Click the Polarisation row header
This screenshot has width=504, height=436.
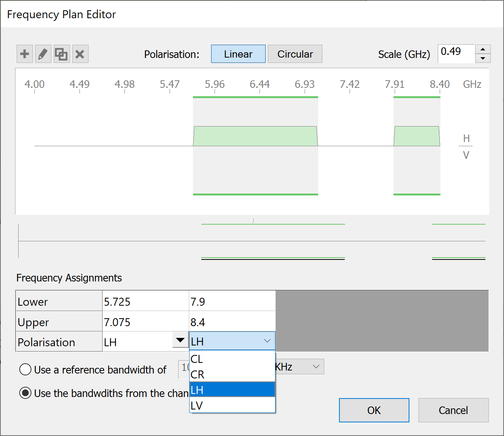59,342
